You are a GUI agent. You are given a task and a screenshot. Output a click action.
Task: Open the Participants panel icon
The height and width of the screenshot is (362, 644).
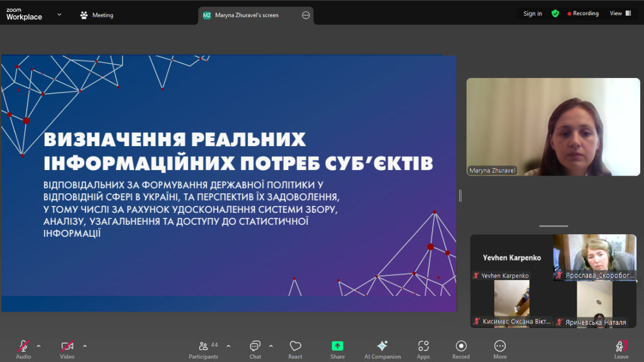click(203, 346)
